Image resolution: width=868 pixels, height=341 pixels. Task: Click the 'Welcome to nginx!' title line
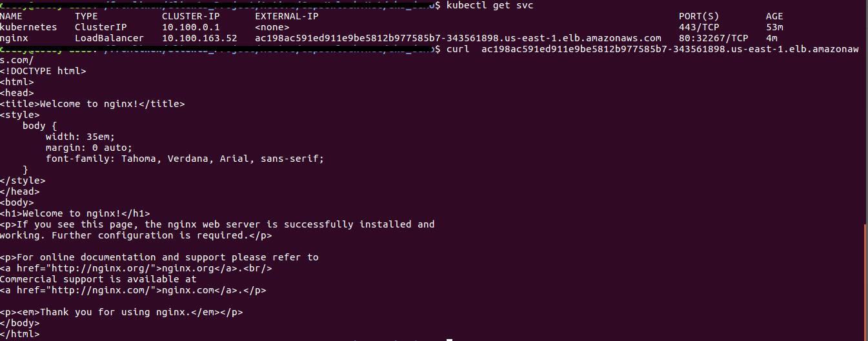pyautogui.click(x=92, y=104)
